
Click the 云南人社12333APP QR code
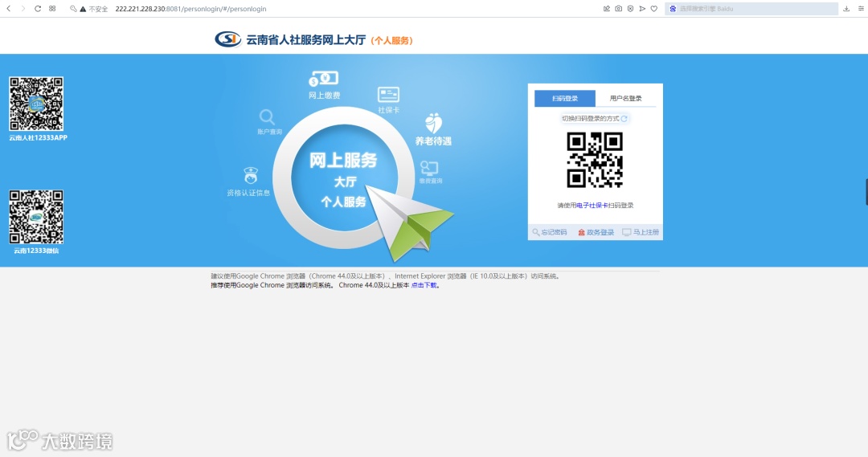[36, 104]
